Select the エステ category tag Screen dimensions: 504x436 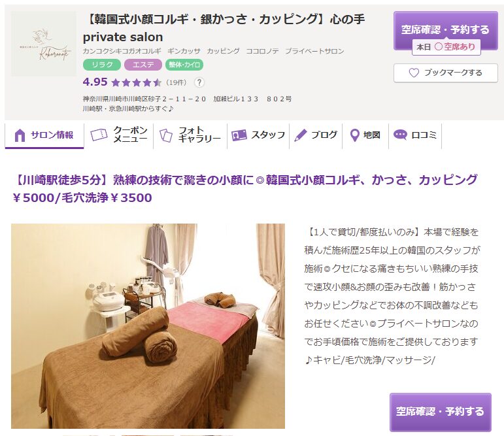143,65
